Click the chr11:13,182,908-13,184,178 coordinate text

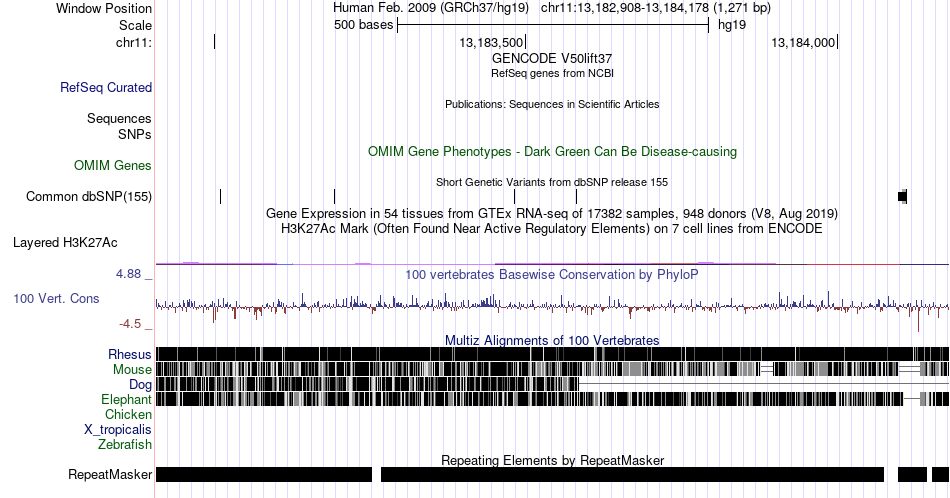tap(656, 8)
